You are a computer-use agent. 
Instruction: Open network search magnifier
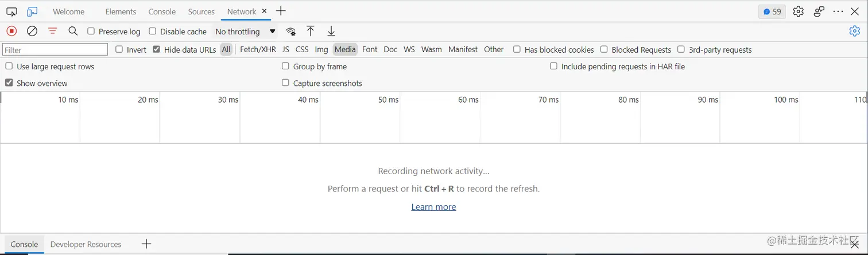73,32
